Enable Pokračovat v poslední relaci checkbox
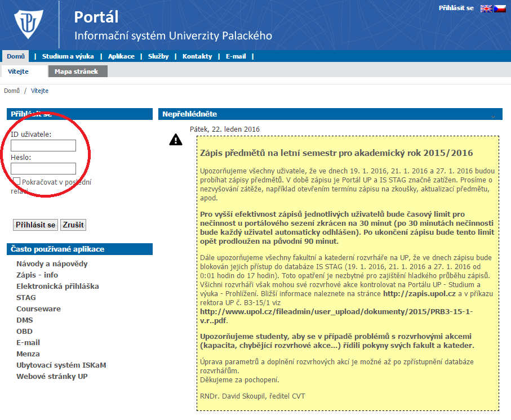 (17, 181)
